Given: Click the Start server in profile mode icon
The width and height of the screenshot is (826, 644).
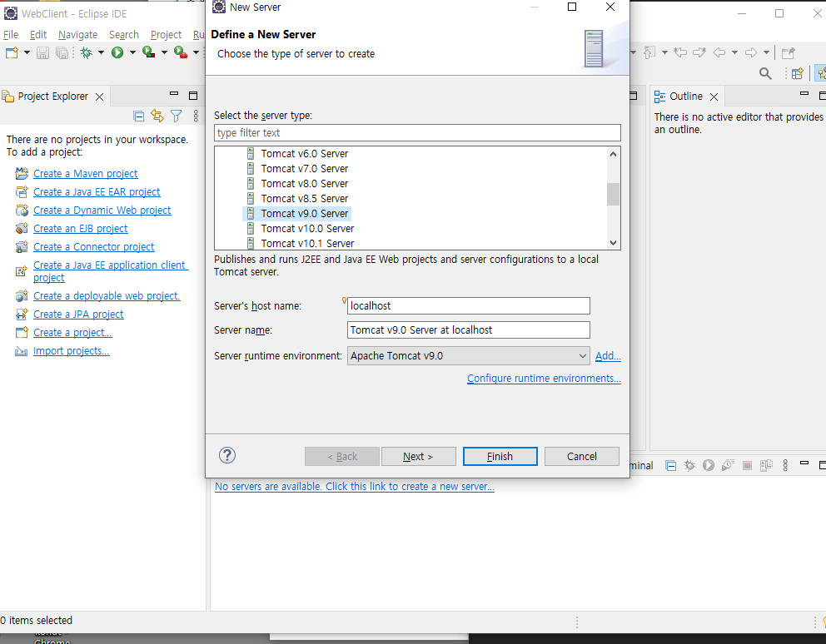Looking at the screenshot, I should (x=728, y=465).
